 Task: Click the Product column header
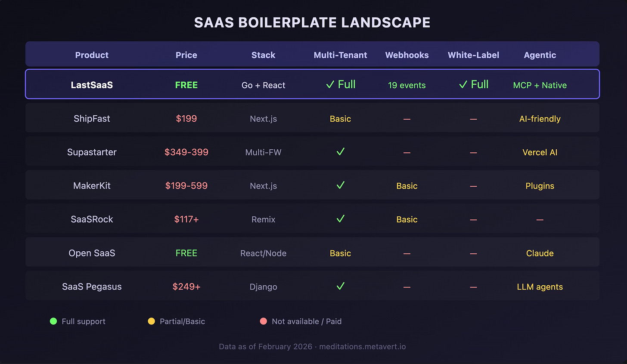pos(92,55)
